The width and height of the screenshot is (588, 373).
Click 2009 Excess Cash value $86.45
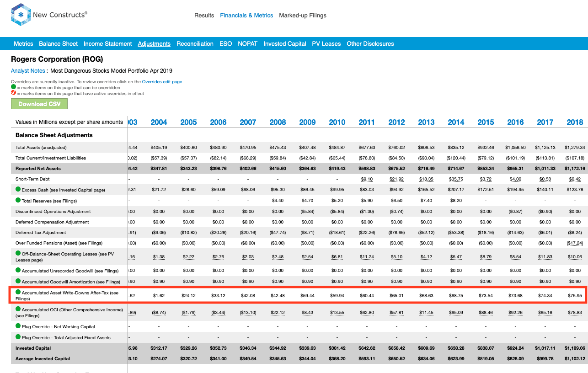click(307, 190)
